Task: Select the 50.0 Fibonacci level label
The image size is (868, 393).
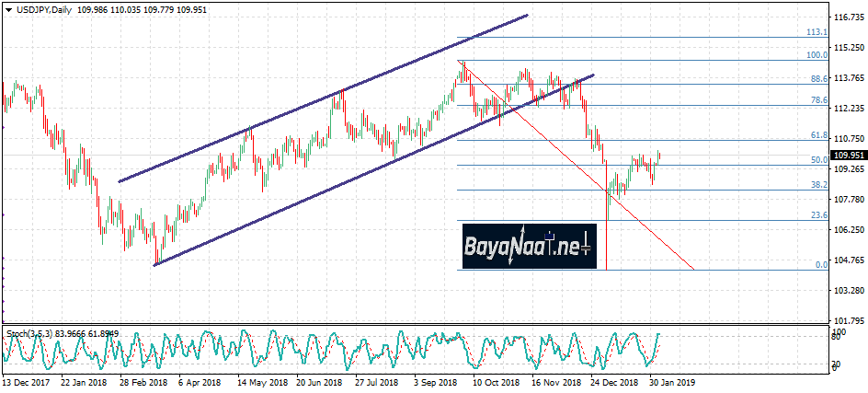Action: point(818,160)
